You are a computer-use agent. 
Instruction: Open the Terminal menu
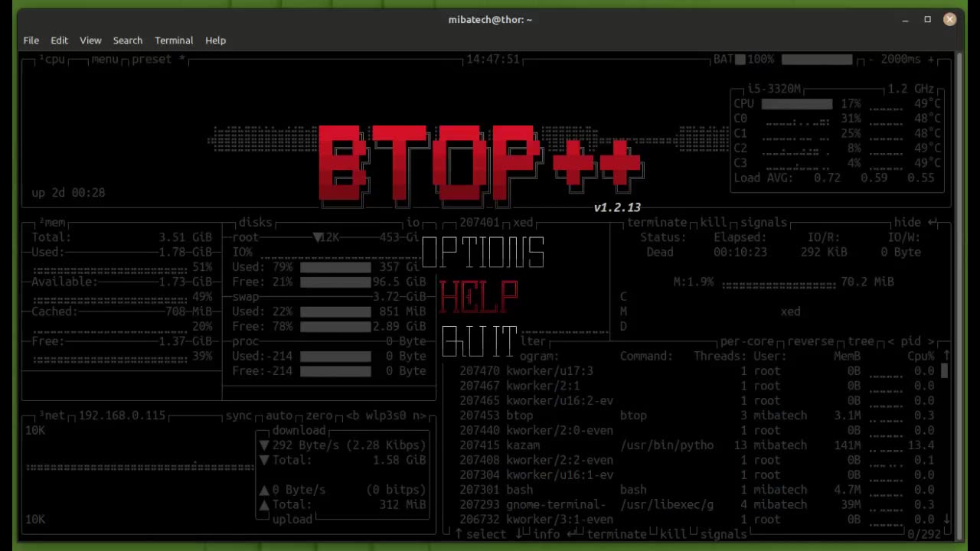coord(174,41)
